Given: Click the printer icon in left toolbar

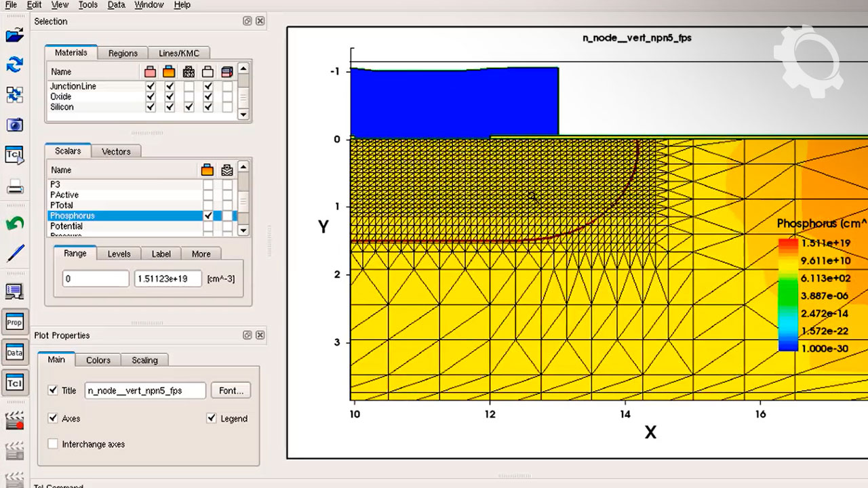Looking at the screenshot, I should (14, 188).
